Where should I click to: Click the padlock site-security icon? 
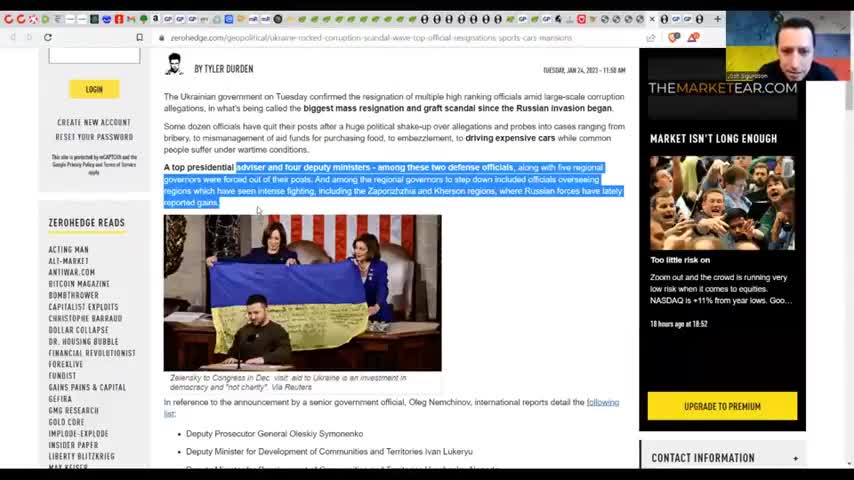click(161, 38)
